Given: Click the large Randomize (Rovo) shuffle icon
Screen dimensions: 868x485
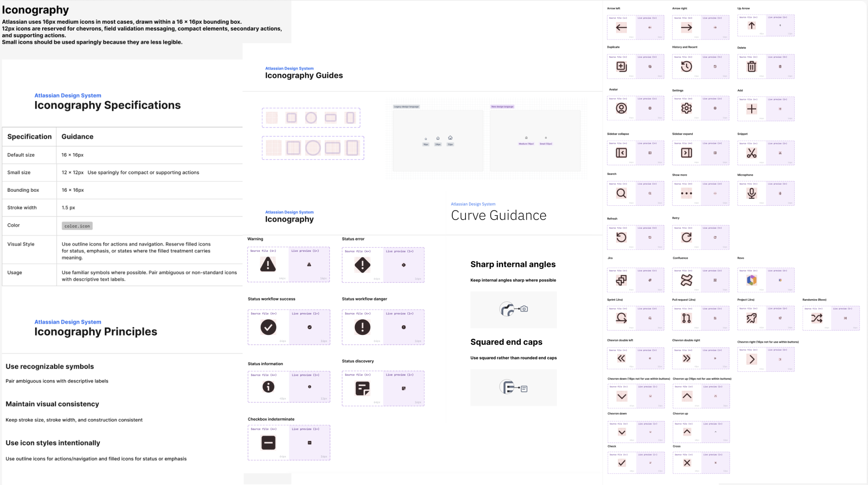Looking at the screenshot, I should tap(817, 318).
